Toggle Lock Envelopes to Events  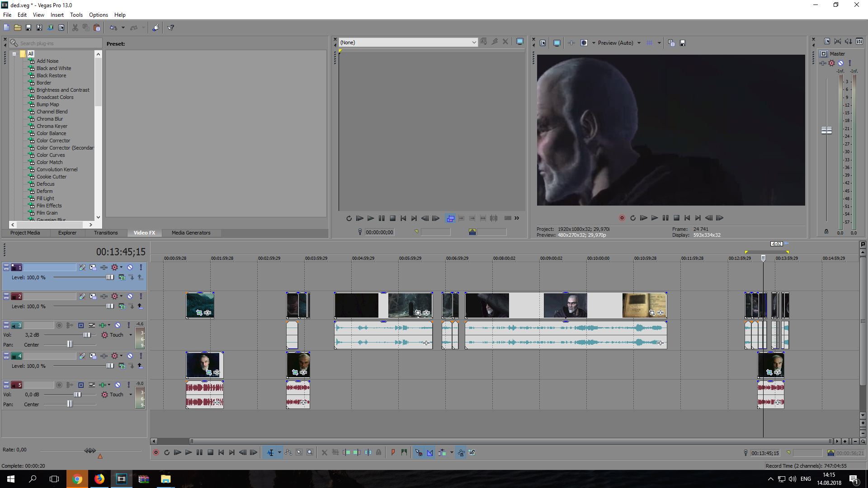pyautogui.click(x=461, y=452)
